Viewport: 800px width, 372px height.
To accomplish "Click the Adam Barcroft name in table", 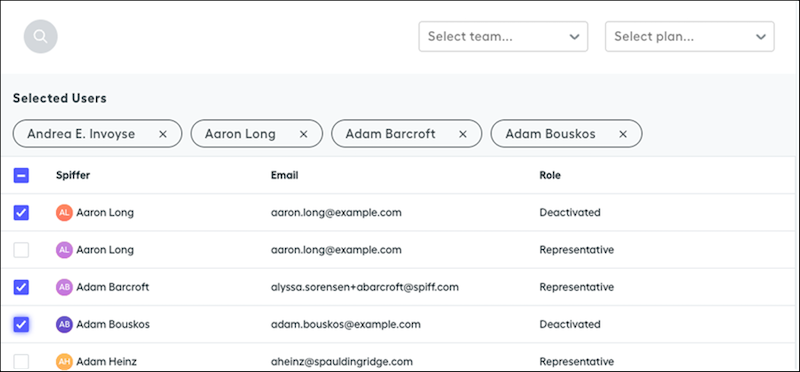I will click(113, 287).
